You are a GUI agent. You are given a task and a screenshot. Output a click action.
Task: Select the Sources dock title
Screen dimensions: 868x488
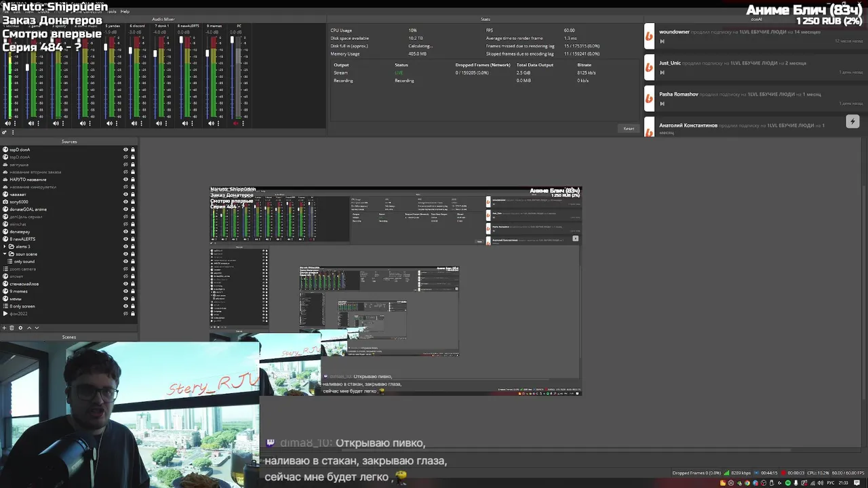69,142
